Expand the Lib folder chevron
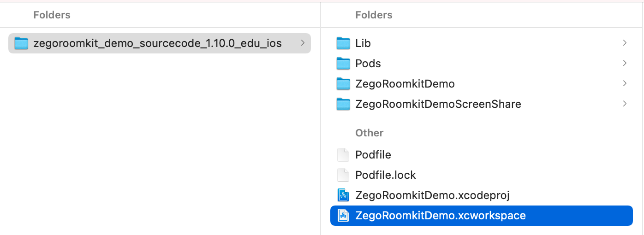Image resolution: width=644 pixels, height=235 pixels. (x=625, y=43)
